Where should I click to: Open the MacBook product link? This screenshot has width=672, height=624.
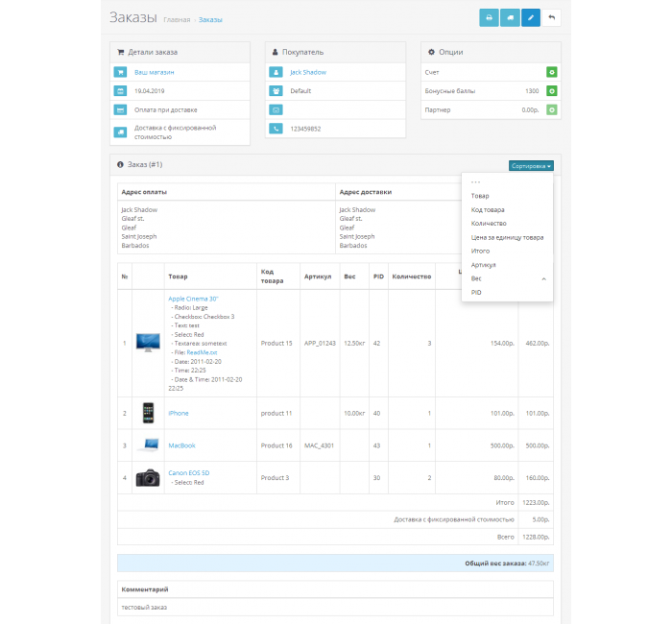pyautogui.click(x=181, y=445)
